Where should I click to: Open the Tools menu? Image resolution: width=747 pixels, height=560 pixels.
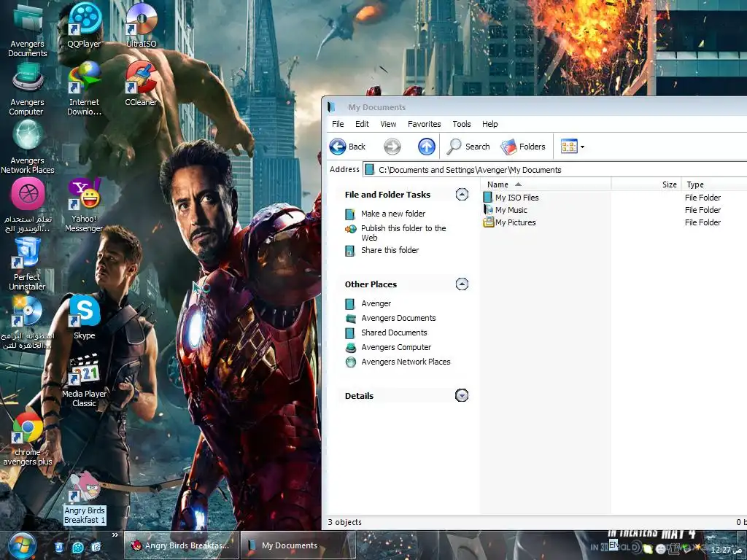click(462, 124)
